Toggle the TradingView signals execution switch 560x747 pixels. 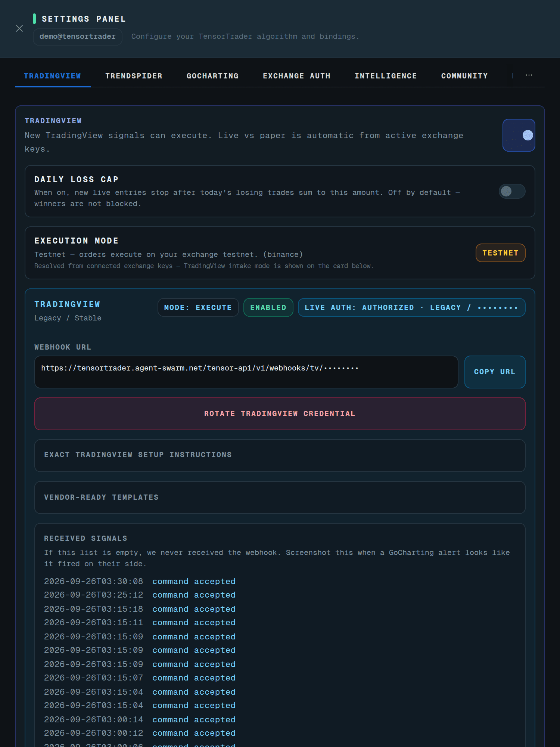point(519,135)
